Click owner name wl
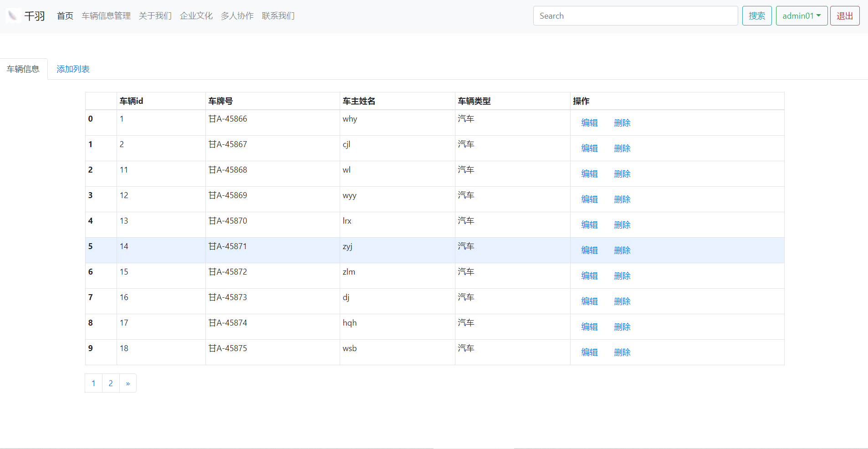The width and height of the screenshot is (868, 449). pyautogui.click(x=347, y=170)
